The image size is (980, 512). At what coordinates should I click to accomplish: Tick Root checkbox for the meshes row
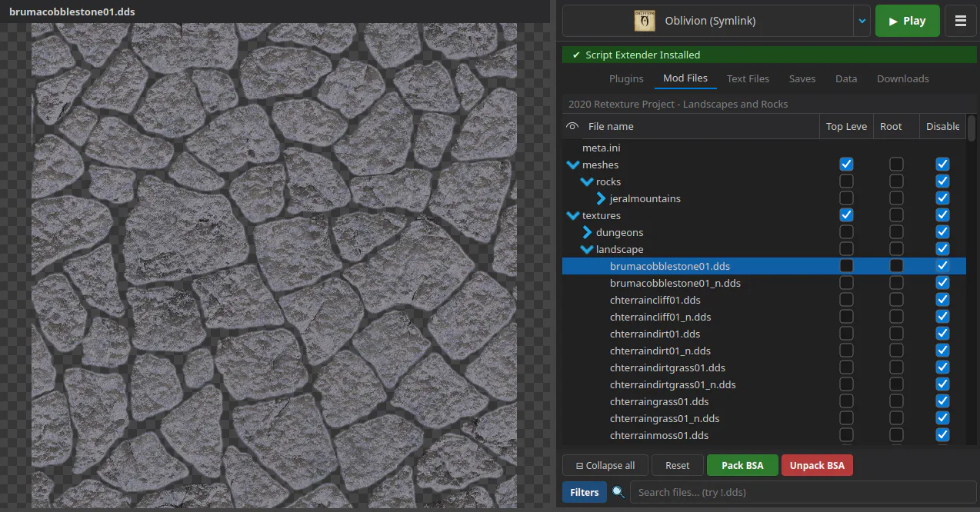coord(896,165)
